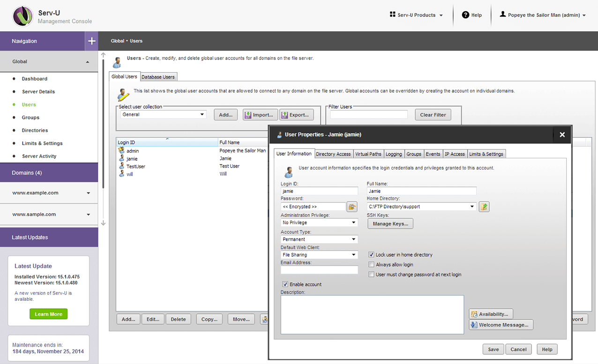Add a navigation item with the plus icon
Image resolution: width=598 pixels, height=364 pixels.
point(91,41)
